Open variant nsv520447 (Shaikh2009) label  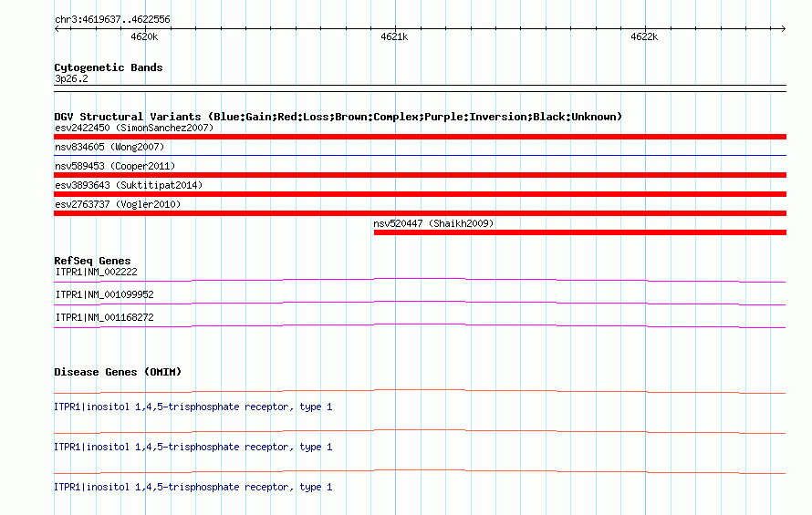click(433, 223)
